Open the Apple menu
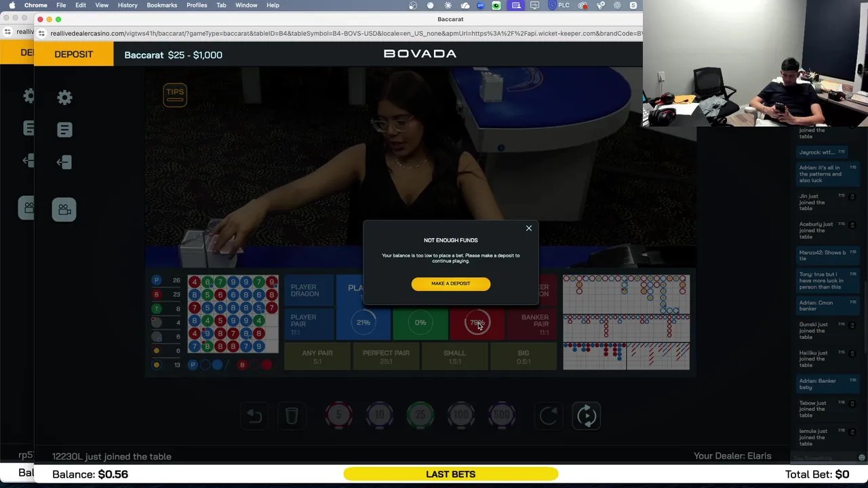Screen dimensions: 868x488 [x=12, y=5]
